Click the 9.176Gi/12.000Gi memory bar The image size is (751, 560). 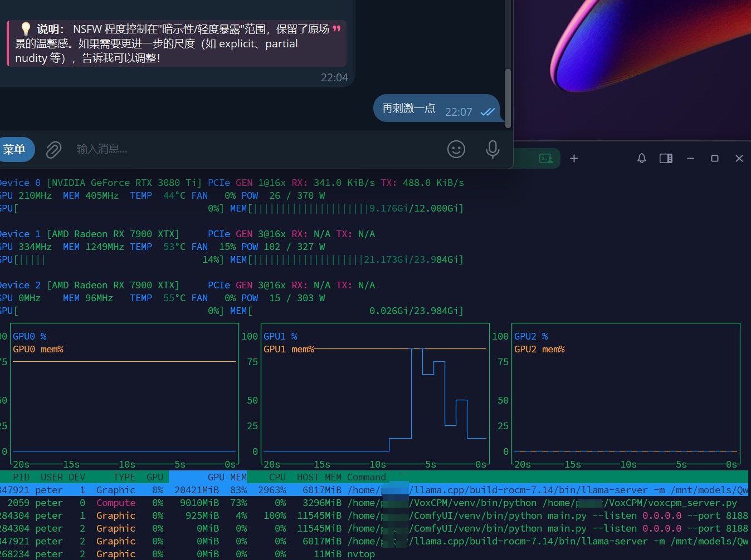347,208
